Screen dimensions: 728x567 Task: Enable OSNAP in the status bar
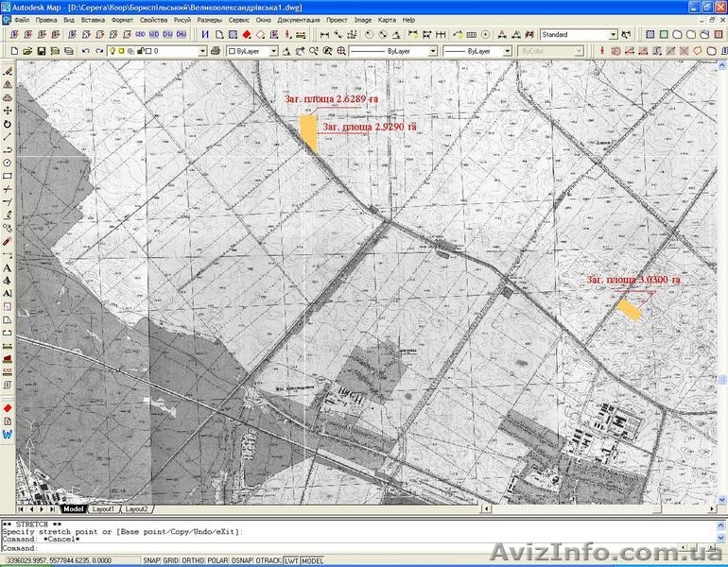pyautogui.click(x=242, y=560)
